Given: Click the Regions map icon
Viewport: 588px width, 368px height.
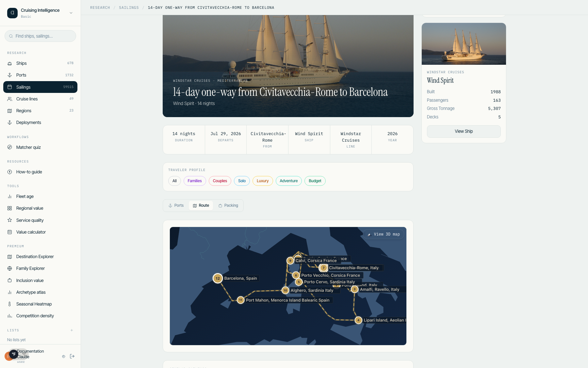Looking at the screenshot, I should click(x=10, y=111).
